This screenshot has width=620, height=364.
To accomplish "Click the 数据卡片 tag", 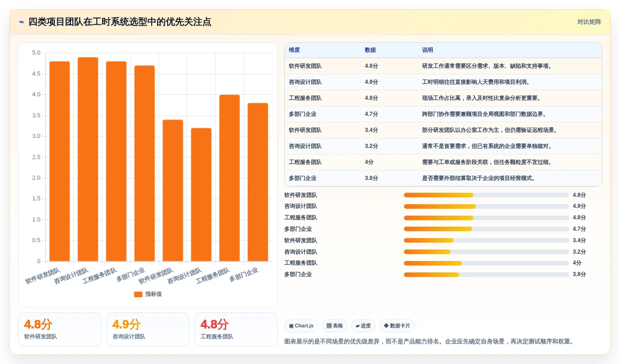I will click(397, 326).
